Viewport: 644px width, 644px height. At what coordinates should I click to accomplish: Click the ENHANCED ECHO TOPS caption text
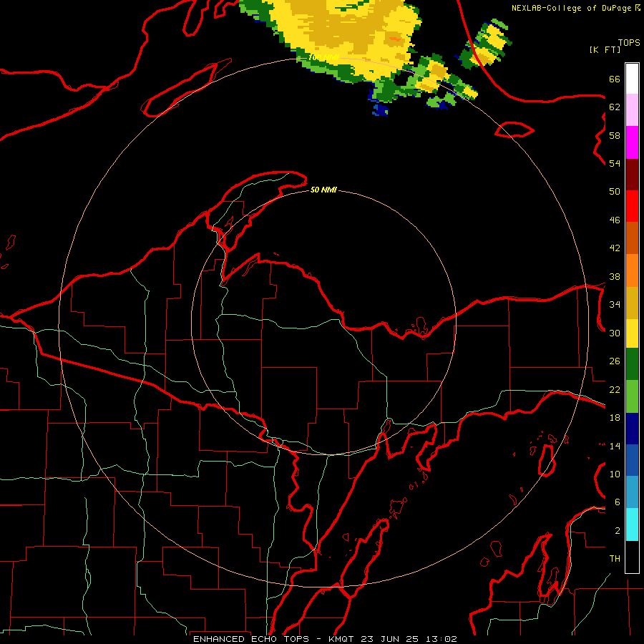tap(251, 639)
